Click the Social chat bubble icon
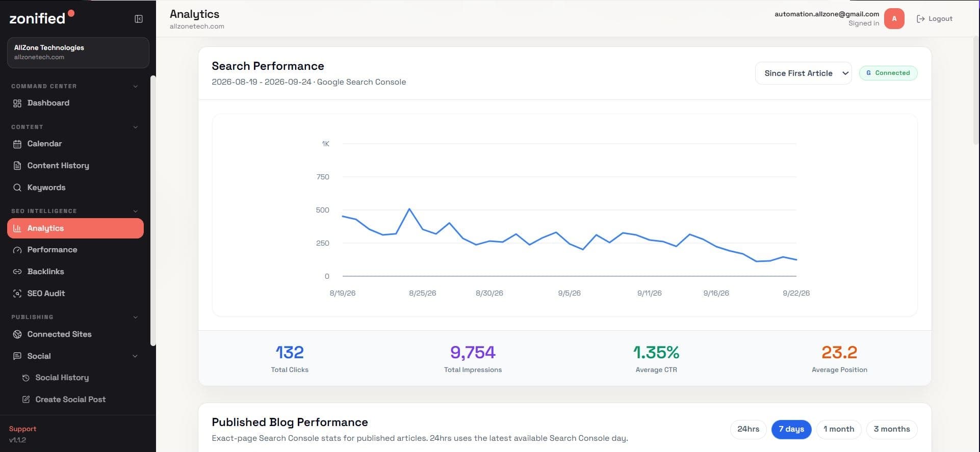Image resolution: width=980 pixels, height=452 pixels. (17, 356)
